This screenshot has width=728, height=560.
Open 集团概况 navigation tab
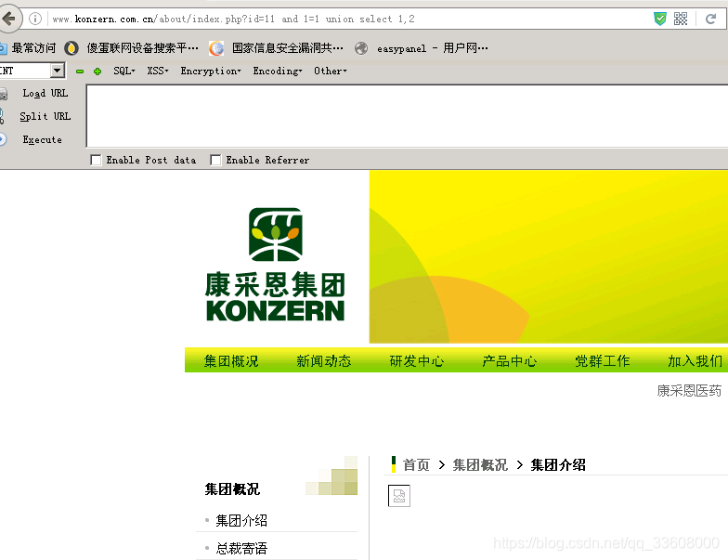tap(231, 360)
